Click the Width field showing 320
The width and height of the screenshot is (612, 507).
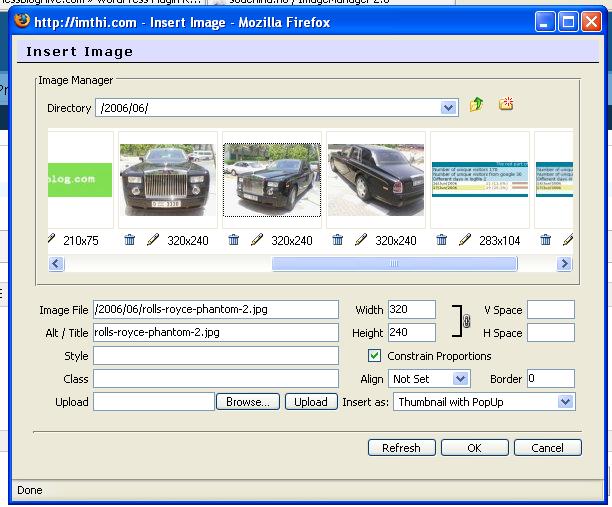tap(412, 310)
